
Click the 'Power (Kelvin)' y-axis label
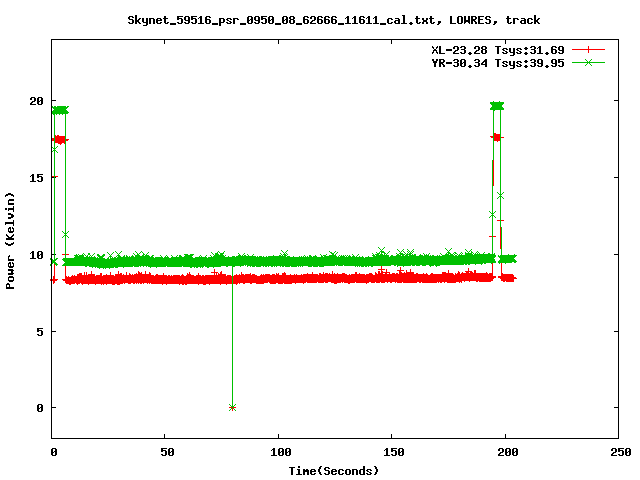(x=10, y=241)
